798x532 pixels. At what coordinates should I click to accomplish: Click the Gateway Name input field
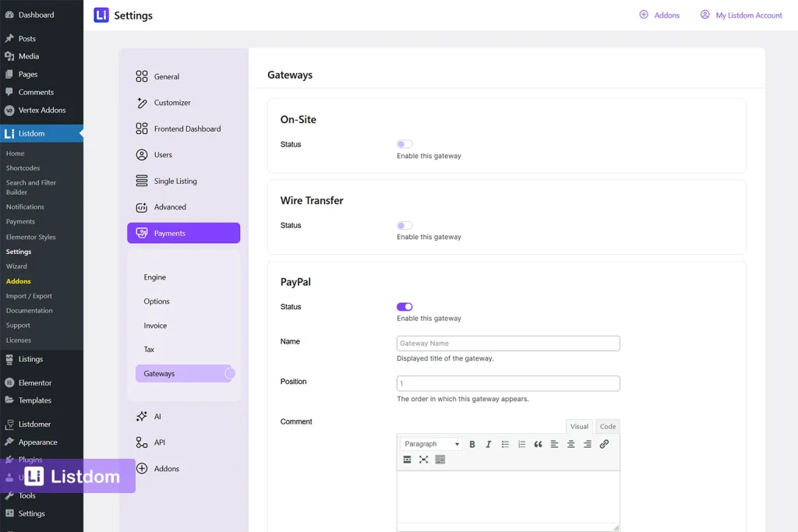coord(508,343)
